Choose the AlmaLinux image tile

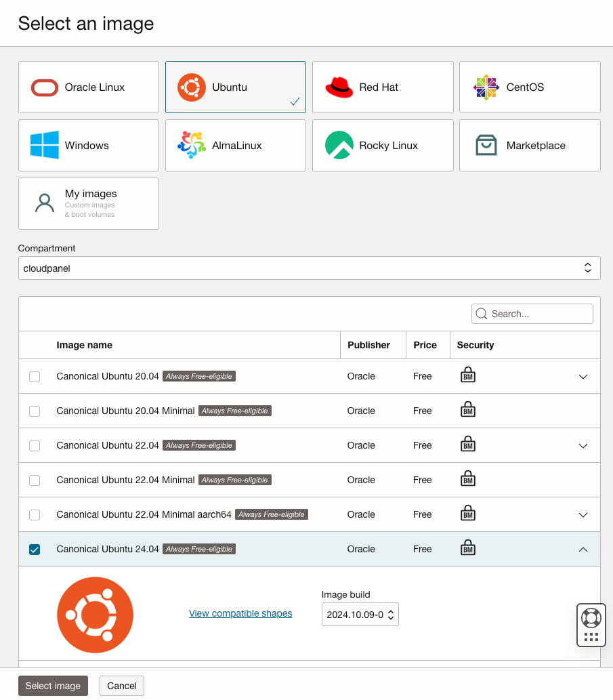click(236, 146)
